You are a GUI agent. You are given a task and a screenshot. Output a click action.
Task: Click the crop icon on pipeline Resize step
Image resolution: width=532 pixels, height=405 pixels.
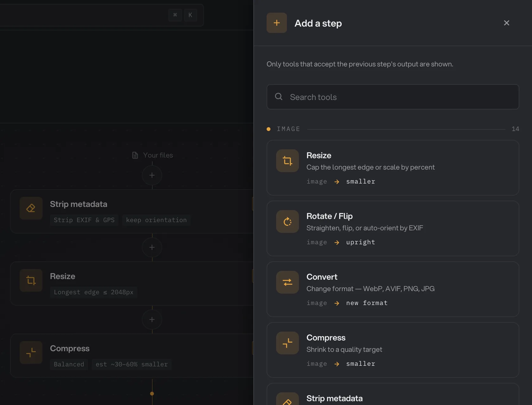tap(31, 280)
